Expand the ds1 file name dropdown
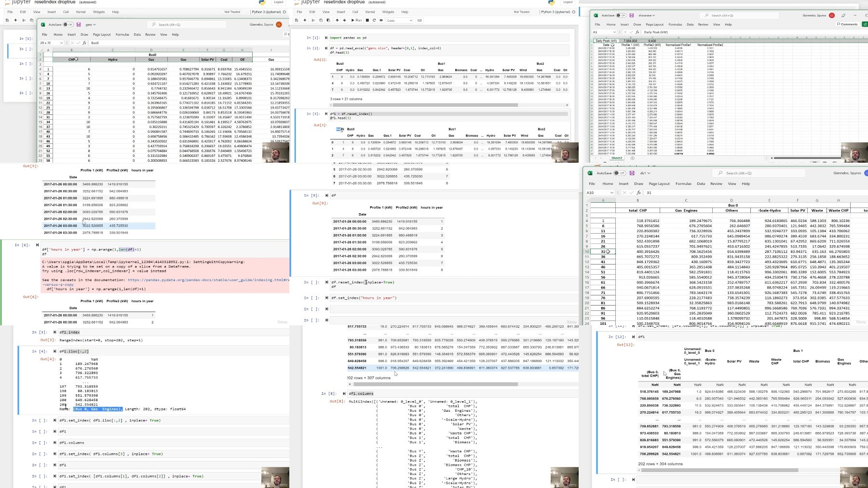 pos(649,173)
